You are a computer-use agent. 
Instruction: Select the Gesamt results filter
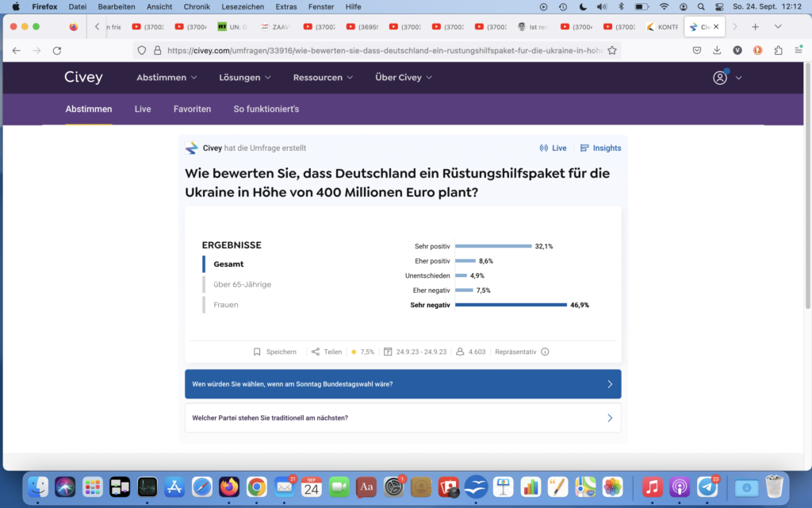click(x=228, y=264)
